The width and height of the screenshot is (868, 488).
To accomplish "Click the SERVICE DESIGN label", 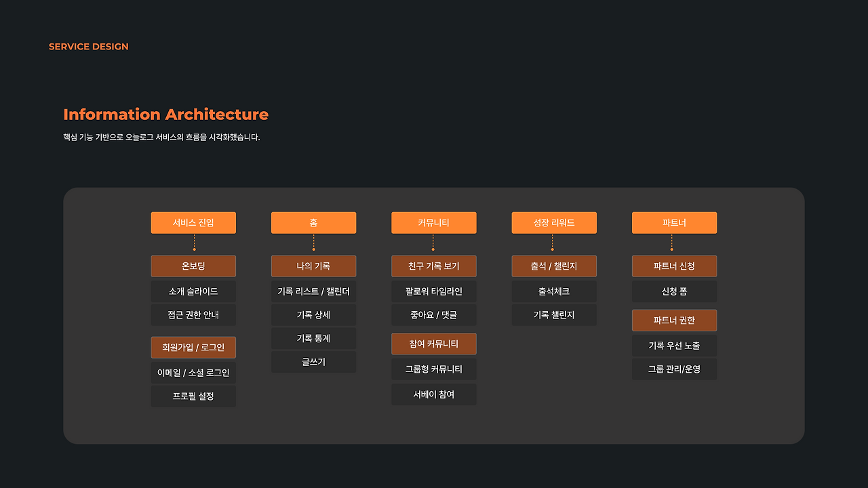I will point(89,47).
